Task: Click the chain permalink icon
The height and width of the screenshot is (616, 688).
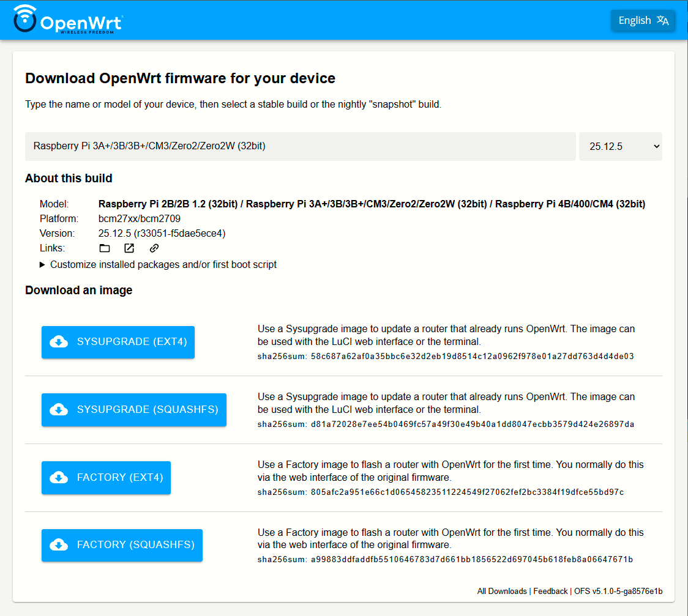Action: point(154,248)
